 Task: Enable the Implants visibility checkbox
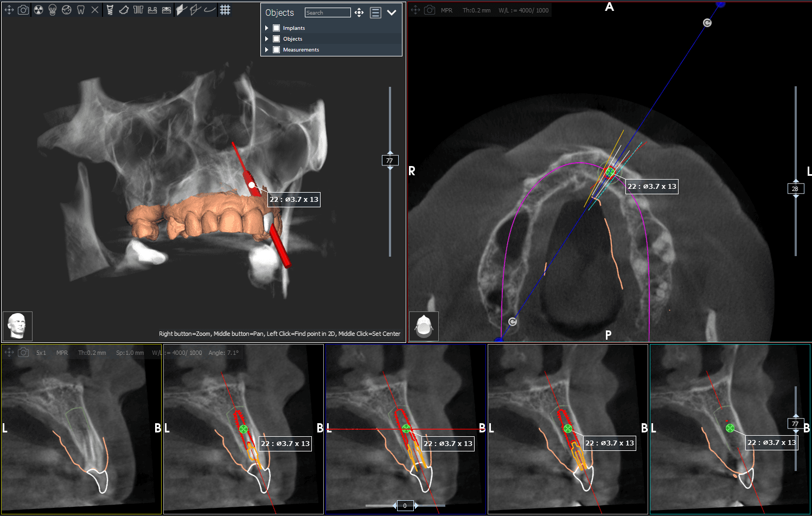(276, 28)
